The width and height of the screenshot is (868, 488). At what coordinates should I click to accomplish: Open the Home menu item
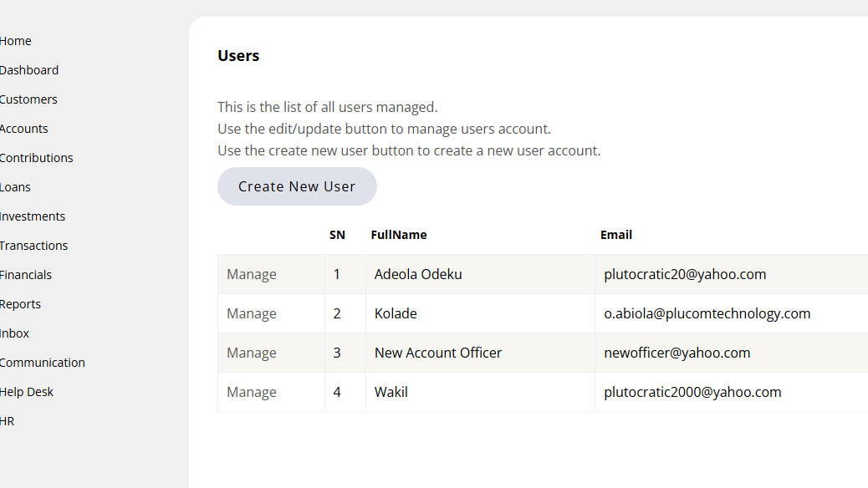click(x=16, y=41)
